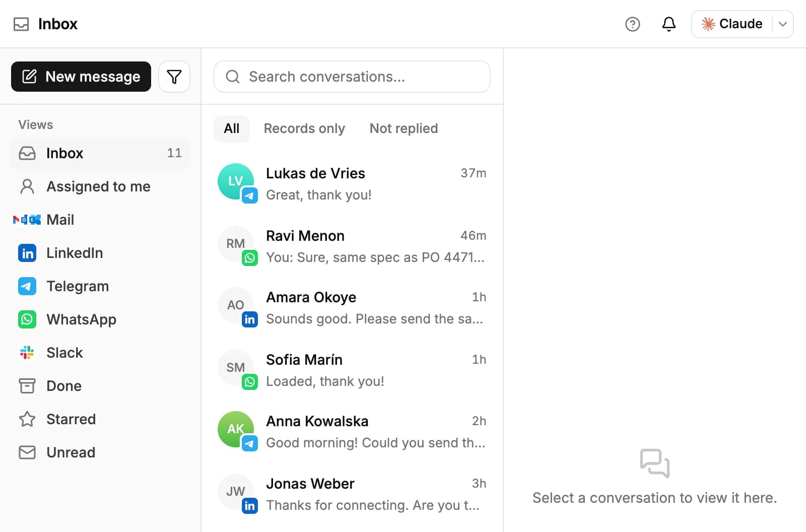Click Sofia Marín SM avatar

pyautogui.click(x=236, y=368)
